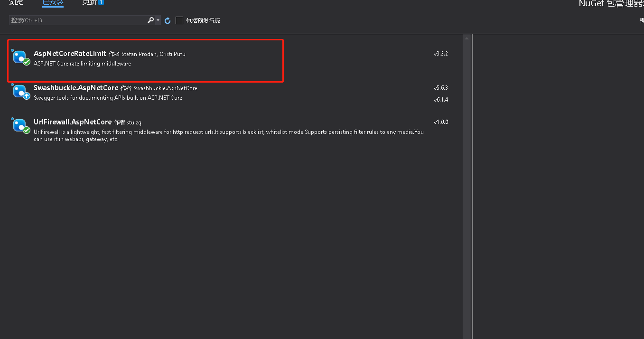Click the author text 'stulzq'
This screenshot has height=339, width=644.
[x=134, y=122]
